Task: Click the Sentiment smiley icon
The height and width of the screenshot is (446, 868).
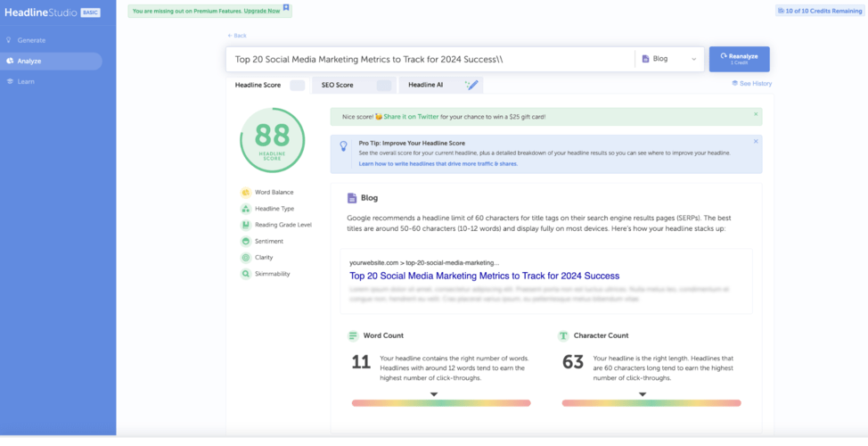Action: coord(245,241)
